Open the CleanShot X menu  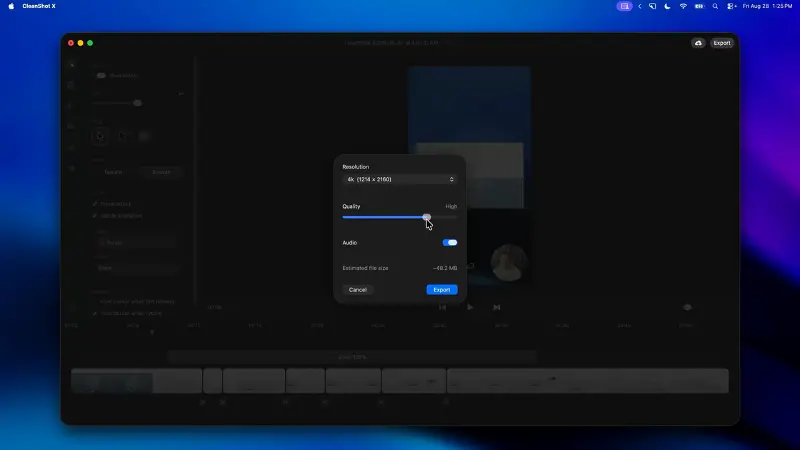click(x=39, y=6)
